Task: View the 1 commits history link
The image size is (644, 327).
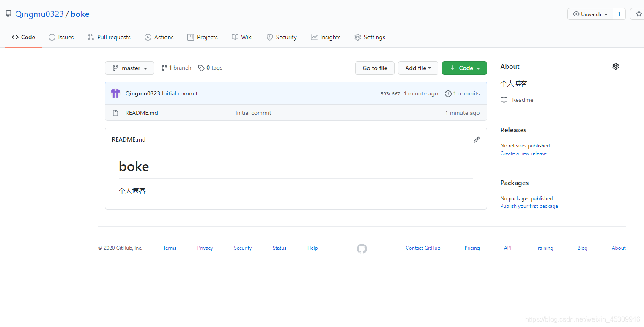Action: pos(462,94)
